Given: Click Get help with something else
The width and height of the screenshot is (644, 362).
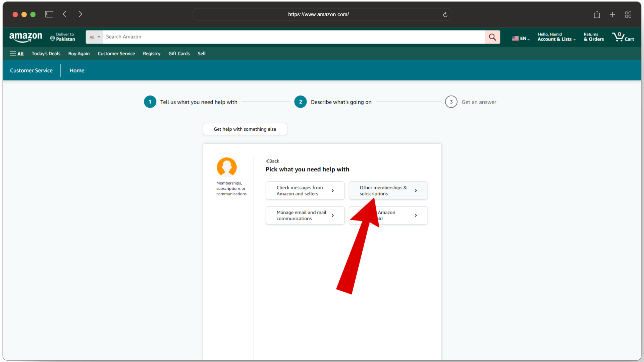Looking at the screenshot, I should [x=245, y=129].
